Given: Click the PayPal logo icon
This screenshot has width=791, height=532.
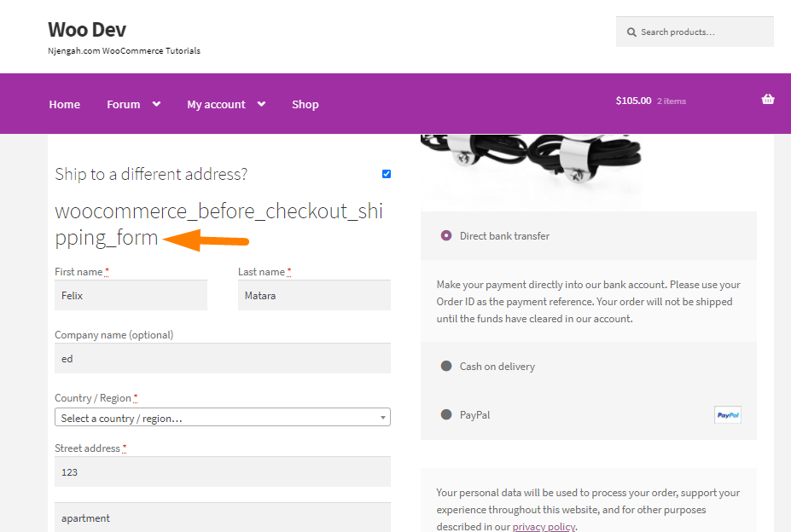Looking at the screenshot, I should pos(728,415).
